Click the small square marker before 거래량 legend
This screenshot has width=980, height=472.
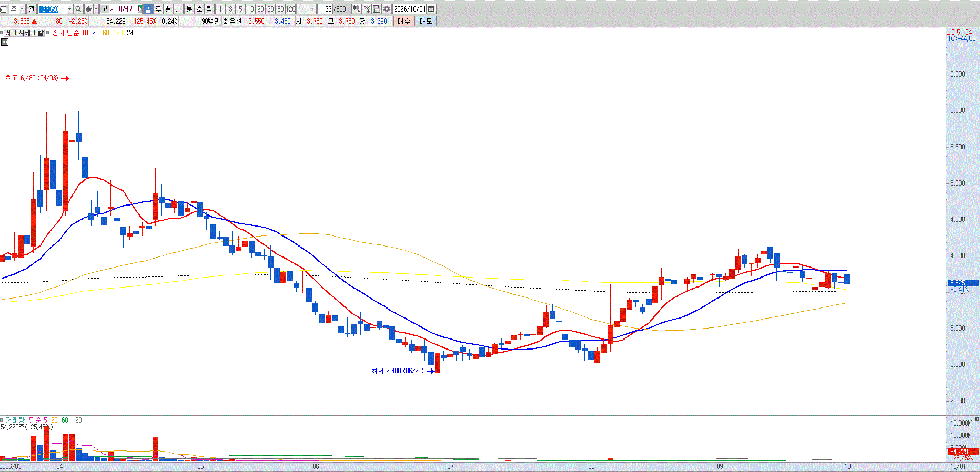click(x=2, y=420)
